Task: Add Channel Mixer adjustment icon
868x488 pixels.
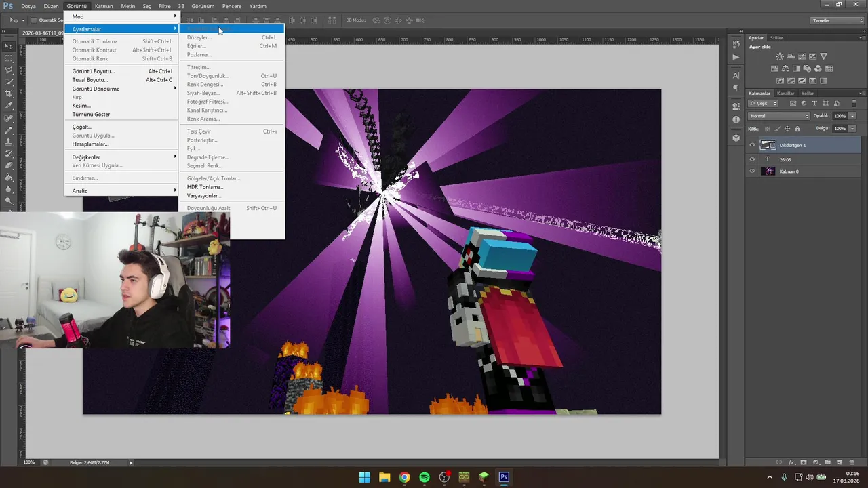Action: pyautogui.click(x=818, y=68)
